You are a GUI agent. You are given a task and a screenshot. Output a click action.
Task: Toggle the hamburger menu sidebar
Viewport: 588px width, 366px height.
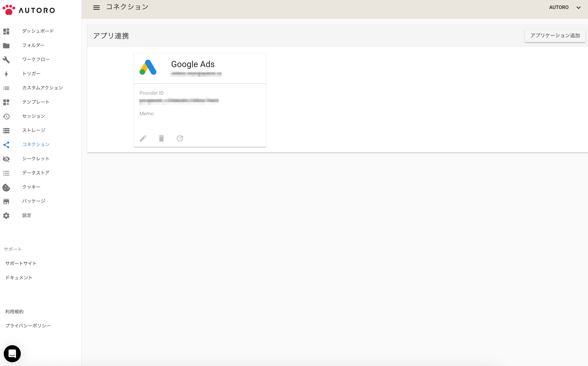pos(97,8)
